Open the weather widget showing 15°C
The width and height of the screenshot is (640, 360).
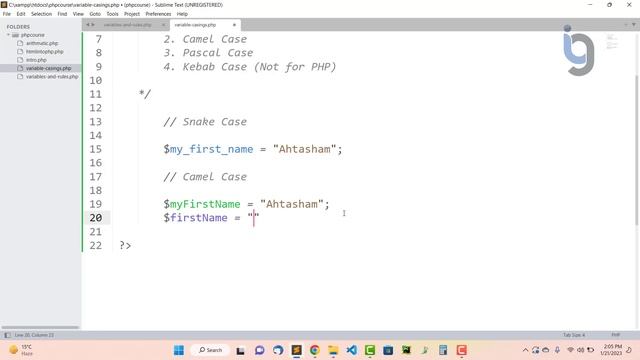point(21,350)
